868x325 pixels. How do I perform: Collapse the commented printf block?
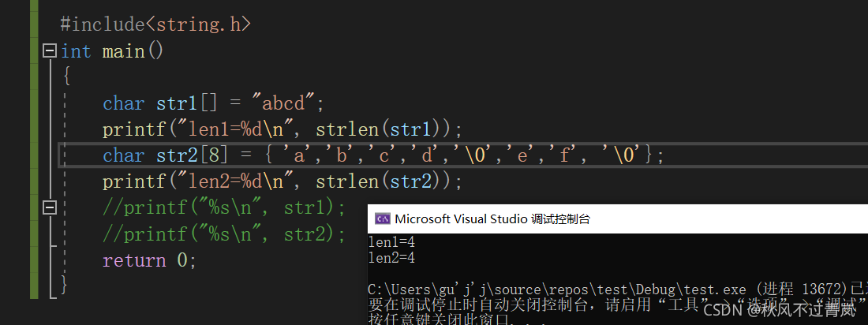(50, 207)
